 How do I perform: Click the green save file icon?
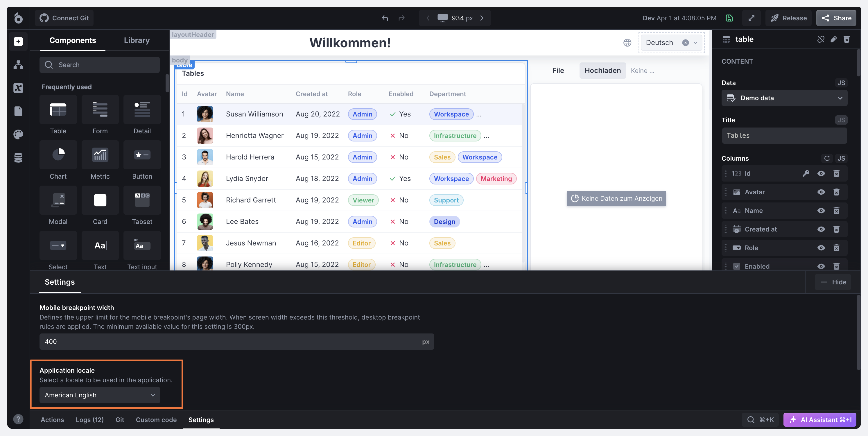click(x=729, y=18)
